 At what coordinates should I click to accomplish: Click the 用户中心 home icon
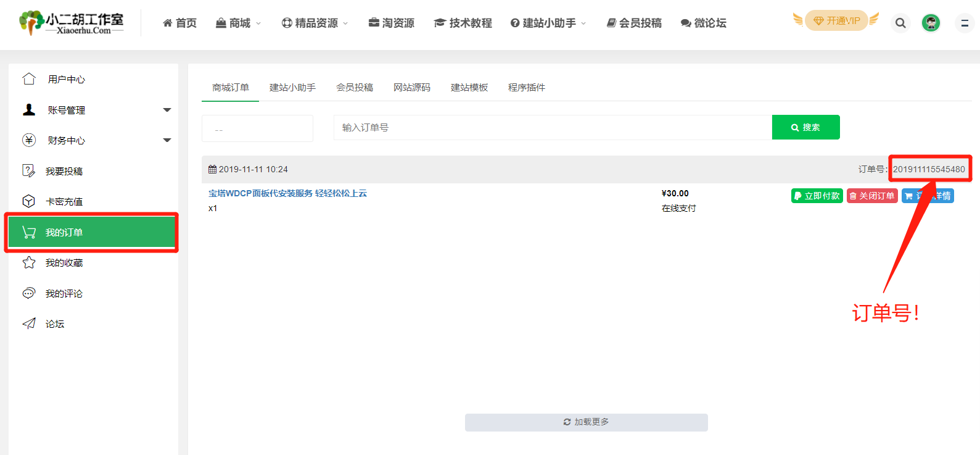[x=29, y=79]
